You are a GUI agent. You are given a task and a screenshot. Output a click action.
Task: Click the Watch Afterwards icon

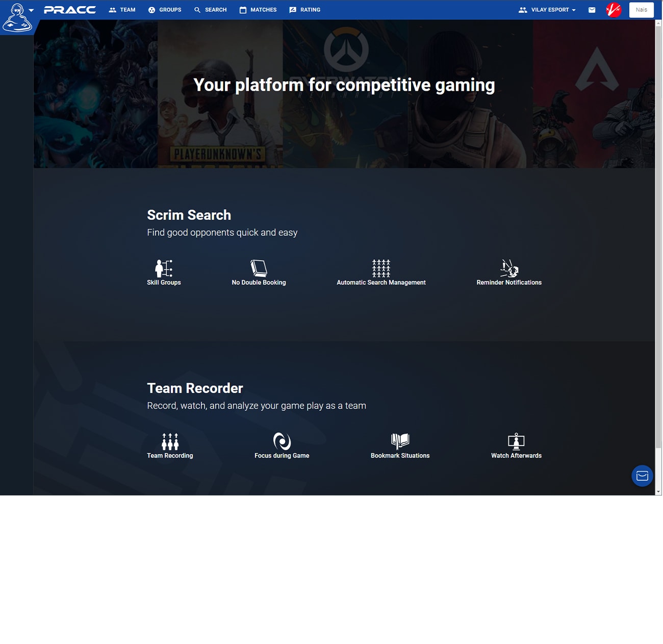click(x=516, y=441)
